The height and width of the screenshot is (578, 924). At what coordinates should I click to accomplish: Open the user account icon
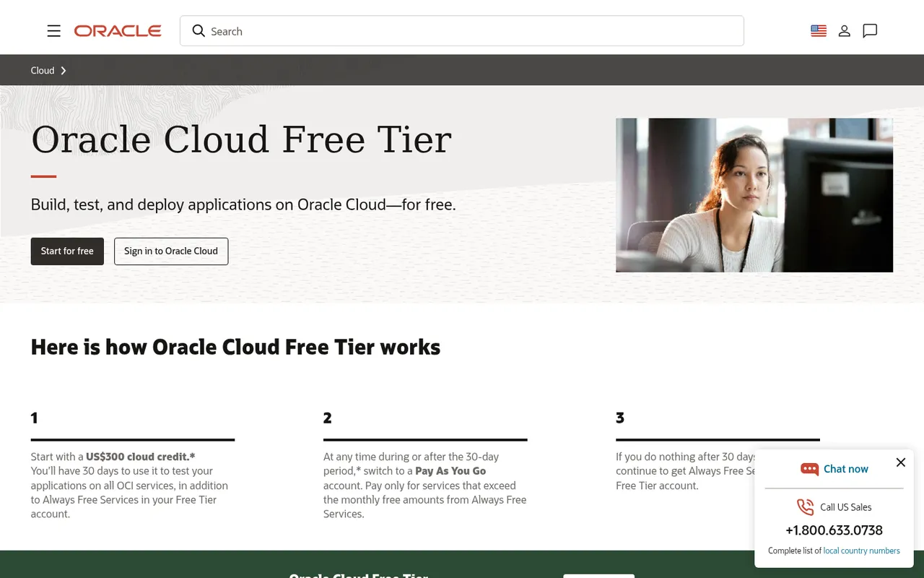click(844, 31)
